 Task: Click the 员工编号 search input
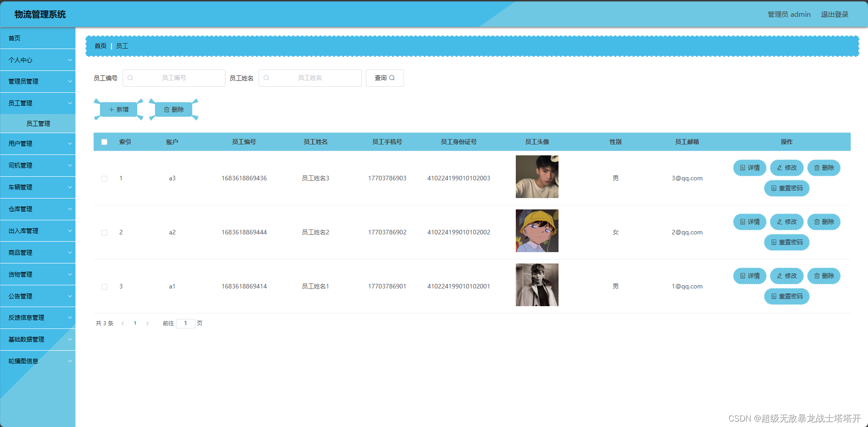tap(174, 78)
